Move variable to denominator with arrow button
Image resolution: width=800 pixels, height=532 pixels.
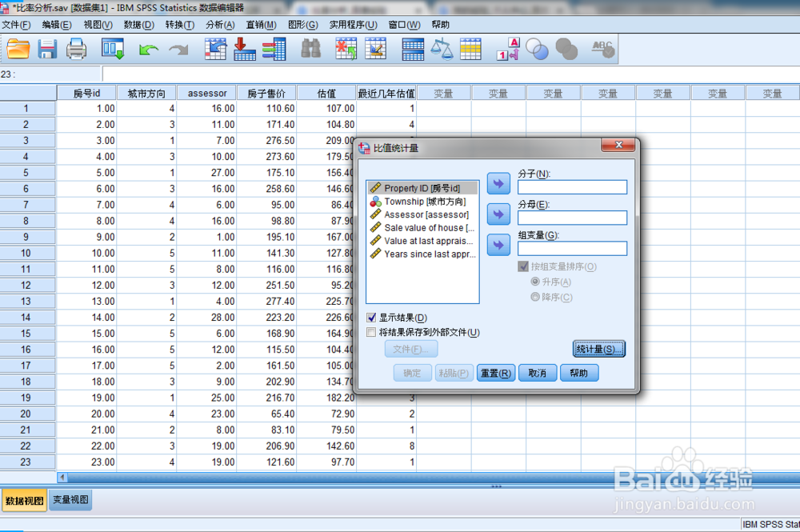tap(498, 214)
